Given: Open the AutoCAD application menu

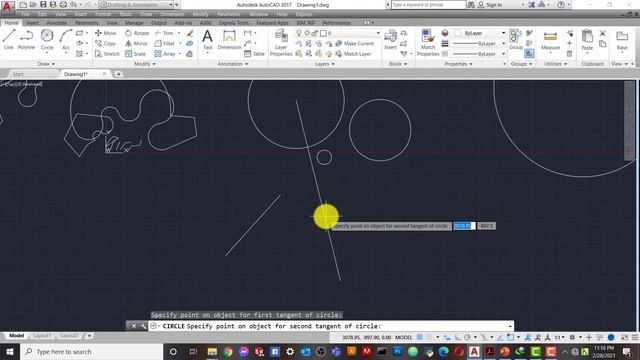Looking at the screenshot, I should [7, 6].
